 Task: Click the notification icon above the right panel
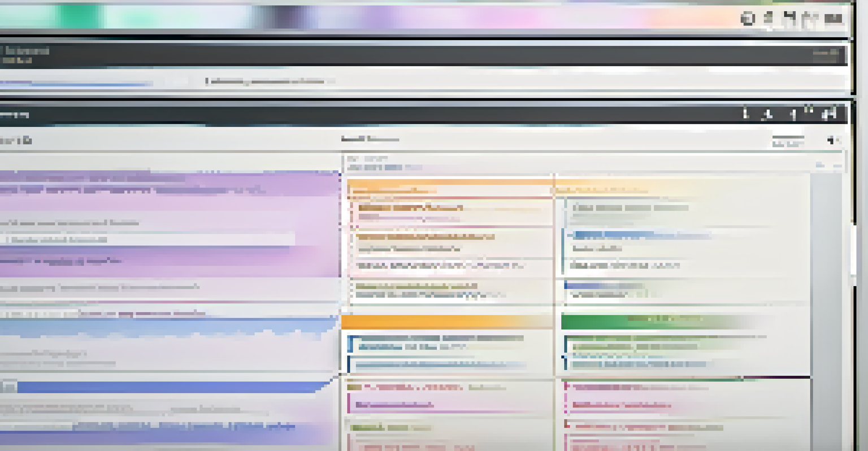830,140
